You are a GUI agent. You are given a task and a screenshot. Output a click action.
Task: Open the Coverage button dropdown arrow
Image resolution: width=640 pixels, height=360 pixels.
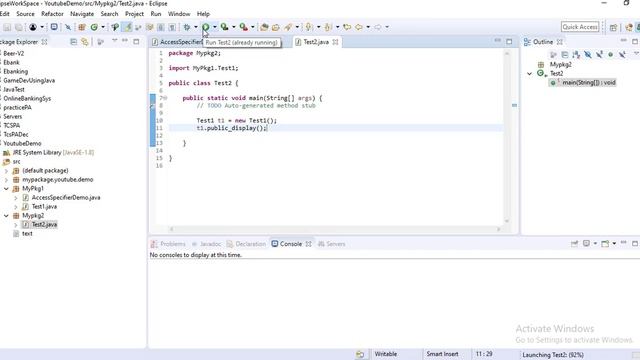click(x=233, y=27)
